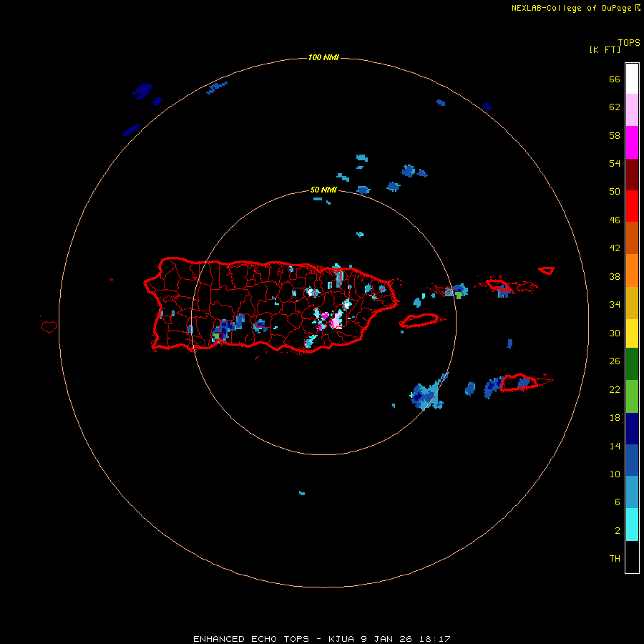644x644 pixels.
Task: Click the "22" legend value
Action: pos(615,390)
